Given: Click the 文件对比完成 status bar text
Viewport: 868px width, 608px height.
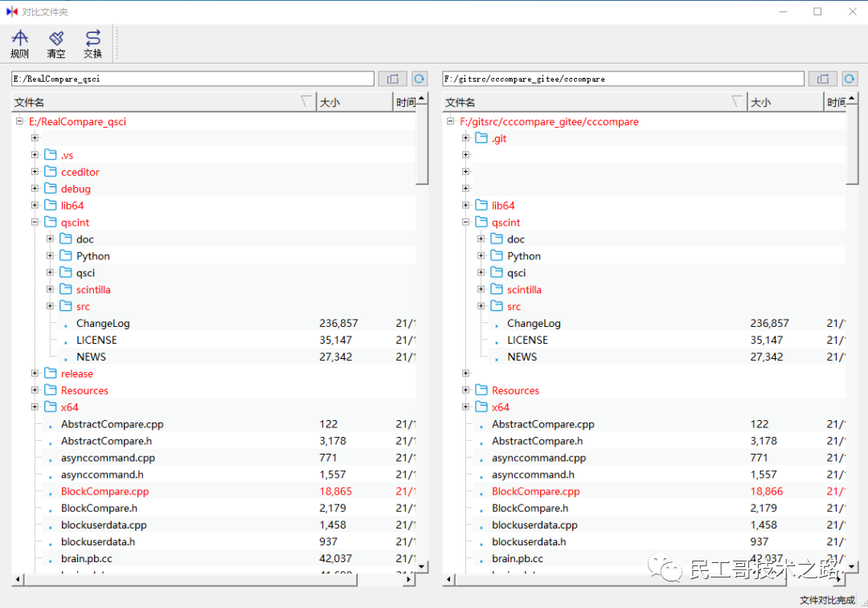Looking at the screenshot, I should click(x=827, y=600).
